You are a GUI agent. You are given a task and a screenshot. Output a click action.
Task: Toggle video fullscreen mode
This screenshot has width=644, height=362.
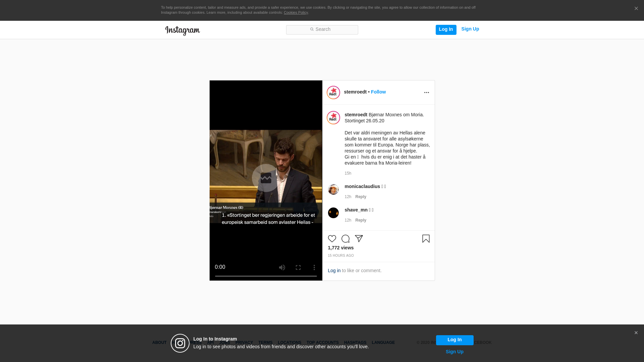point(298,267)
